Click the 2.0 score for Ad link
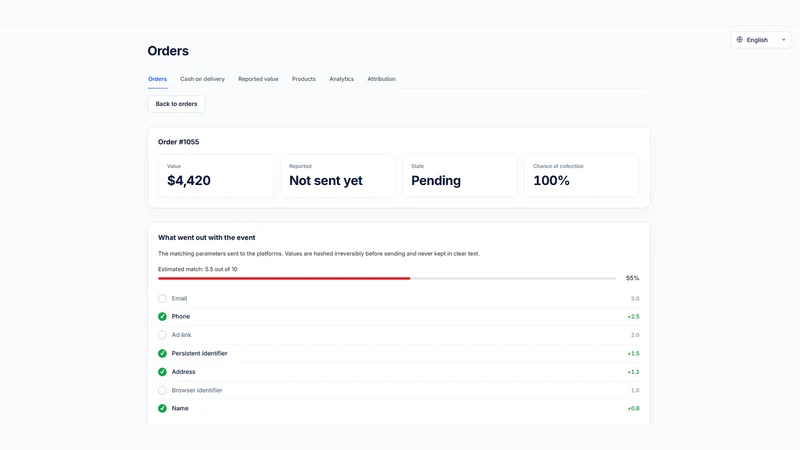The image size is (800, 450). 635,335
